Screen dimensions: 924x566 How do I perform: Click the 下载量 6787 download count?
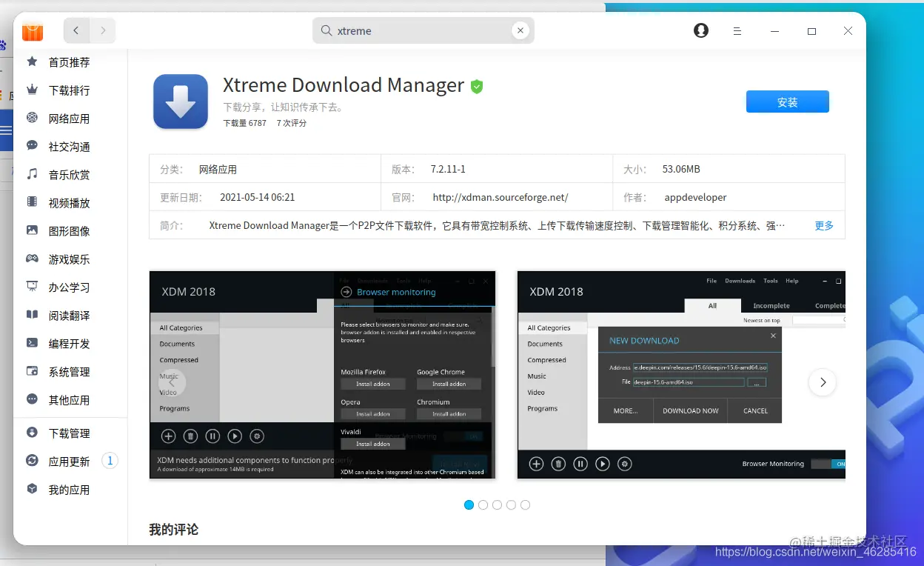[x=245, y=123]
